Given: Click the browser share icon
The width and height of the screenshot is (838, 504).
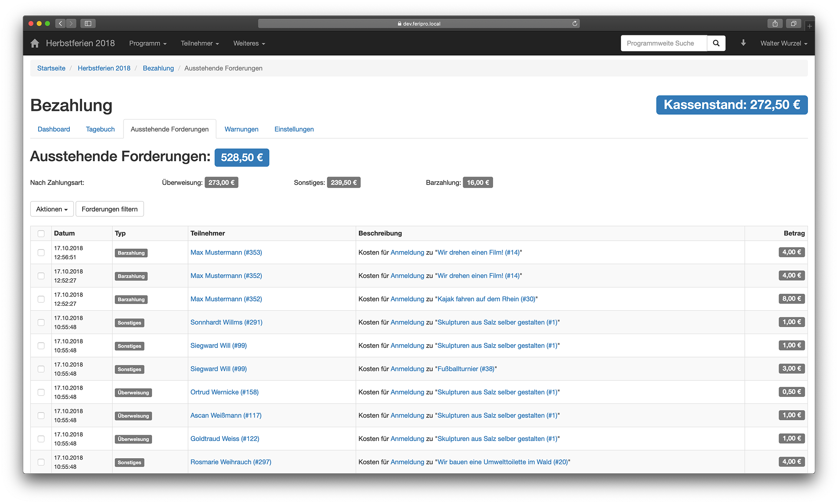Looking at the screenshot, I should click(x=775, y=23).
